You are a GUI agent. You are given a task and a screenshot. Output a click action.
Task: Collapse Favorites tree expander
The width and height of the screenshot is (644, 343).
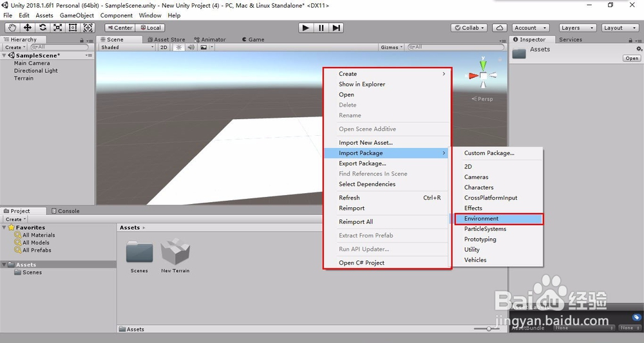4,227
